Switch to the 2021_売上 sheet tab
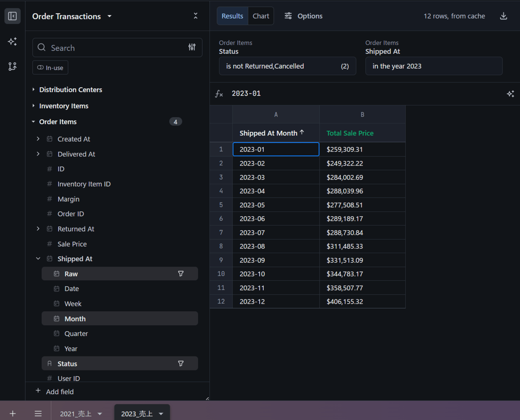 76,414
